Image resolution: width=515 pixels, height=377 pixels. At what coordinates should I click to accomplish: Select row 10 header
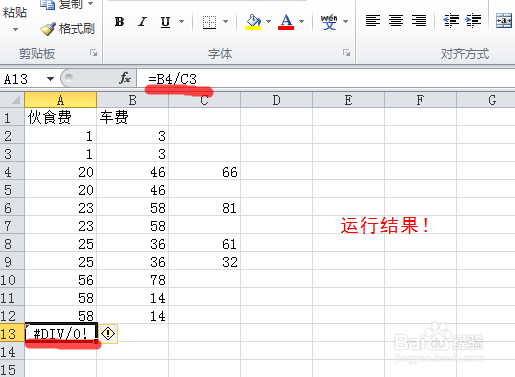coord(12,279)
